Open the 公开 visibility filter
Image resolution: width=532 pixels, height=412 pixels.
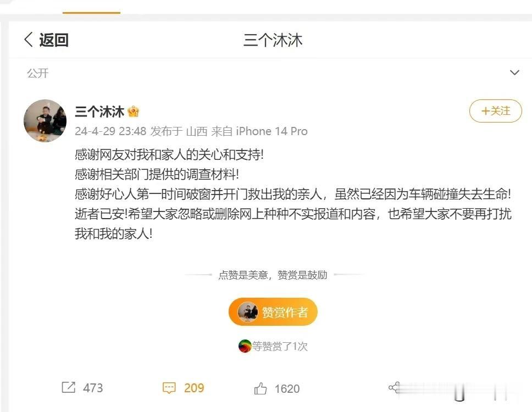click(x=38, y=73)
